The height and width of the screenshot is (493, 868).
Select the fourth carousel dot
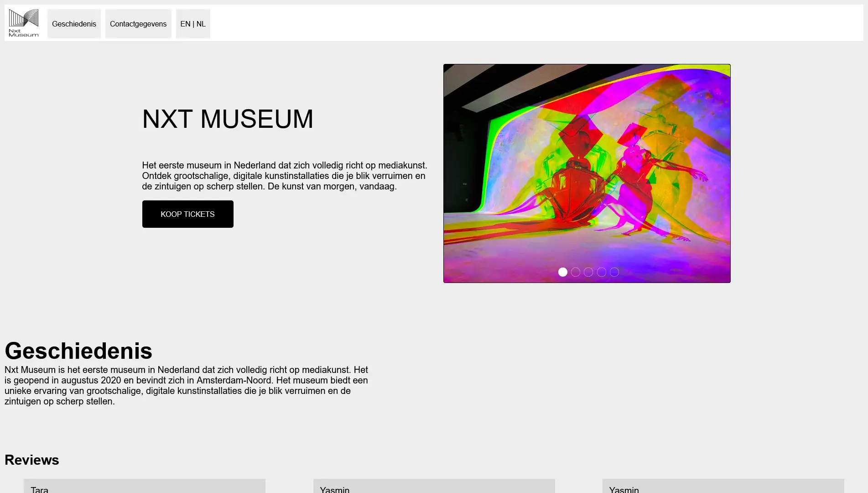click(602, 272)
